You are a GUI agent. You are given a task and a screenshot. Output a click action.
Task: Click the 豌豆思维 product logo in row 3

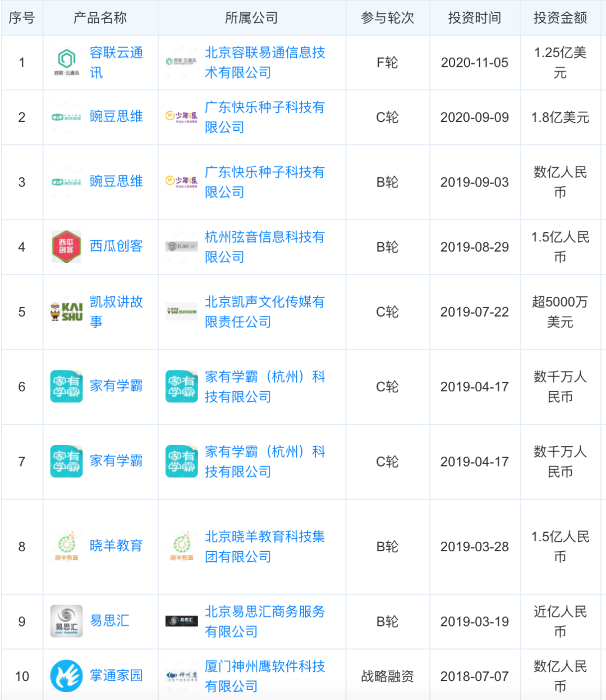point(67,182)
